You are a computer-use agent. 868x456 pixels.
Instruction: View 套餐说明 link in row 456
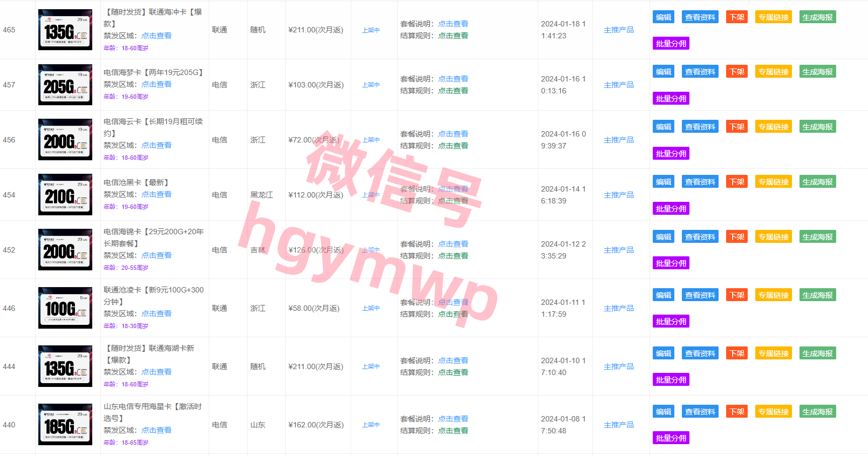coord(453,134)
